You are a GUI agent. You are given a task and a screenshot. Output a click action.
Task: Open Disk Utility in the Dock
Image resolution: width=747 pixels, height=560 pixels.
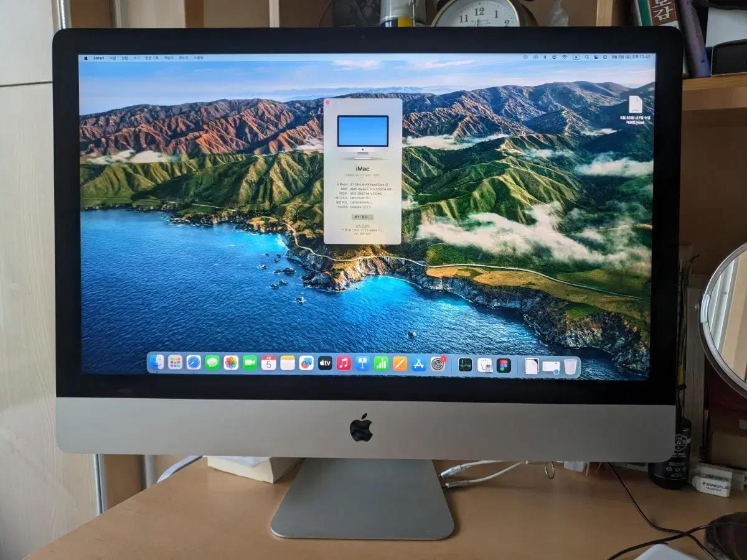click(x=485, y=365)
